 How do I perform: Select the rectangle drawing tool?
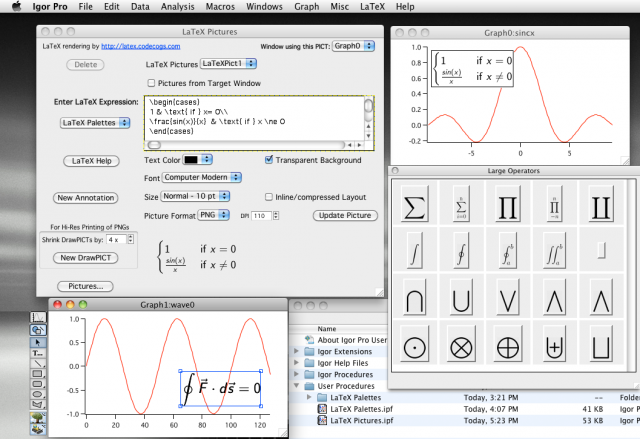coord(38,374)
